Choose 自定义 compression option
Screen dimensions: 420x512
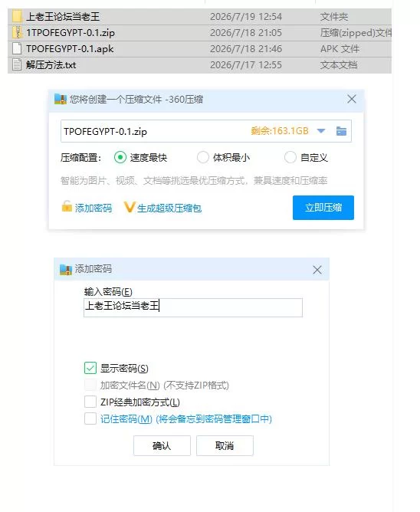(290, 157)
